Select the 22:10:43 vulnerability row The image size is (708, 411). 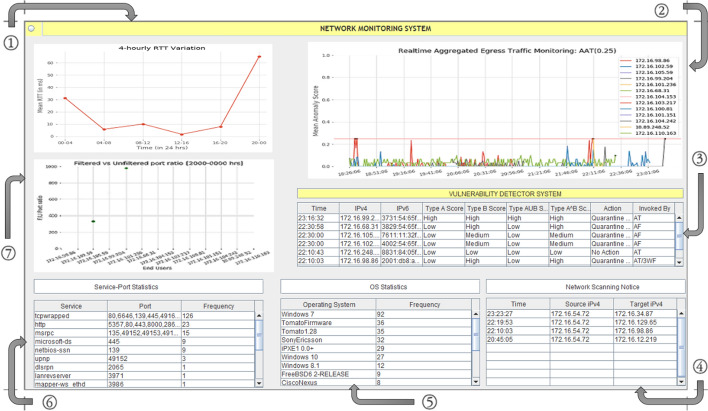[486, 252]
